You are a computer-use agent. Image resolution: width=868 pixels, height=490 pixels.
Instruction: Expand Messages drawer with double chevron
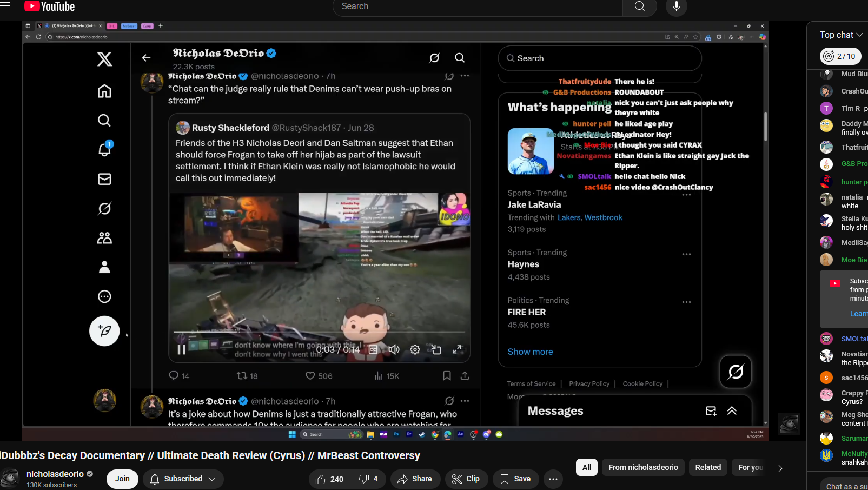pos(732,411)
